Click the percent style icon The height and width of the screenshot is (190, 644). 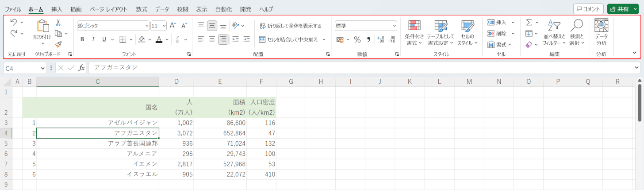pos(357,39)
